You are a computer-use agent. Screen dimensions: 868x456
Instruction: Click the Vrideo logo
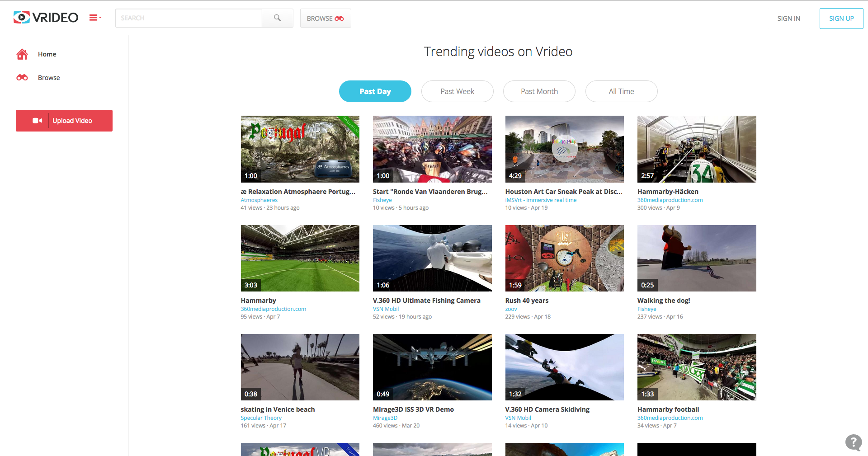(46, 18)
